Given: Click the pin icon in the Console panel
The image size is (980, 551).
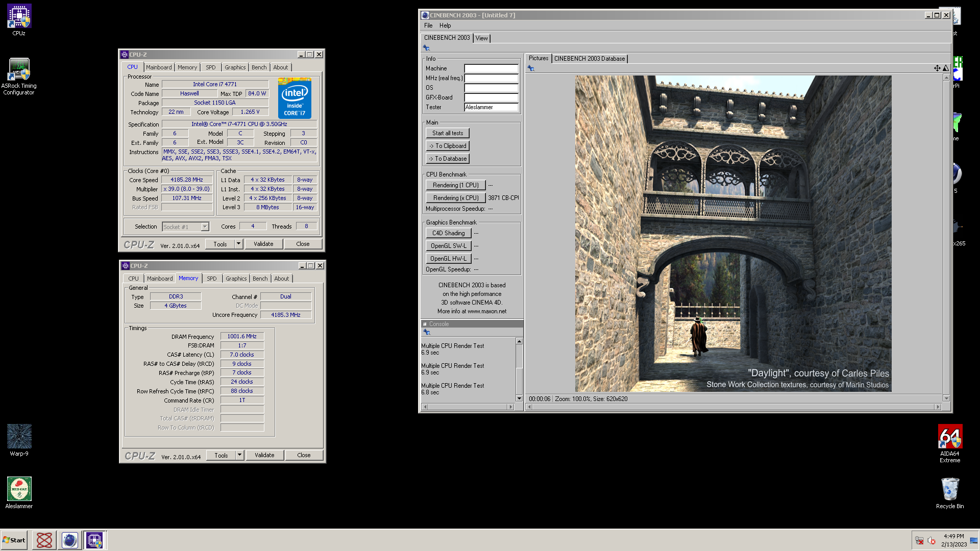Looking at the screenshot, I should 427,332.
